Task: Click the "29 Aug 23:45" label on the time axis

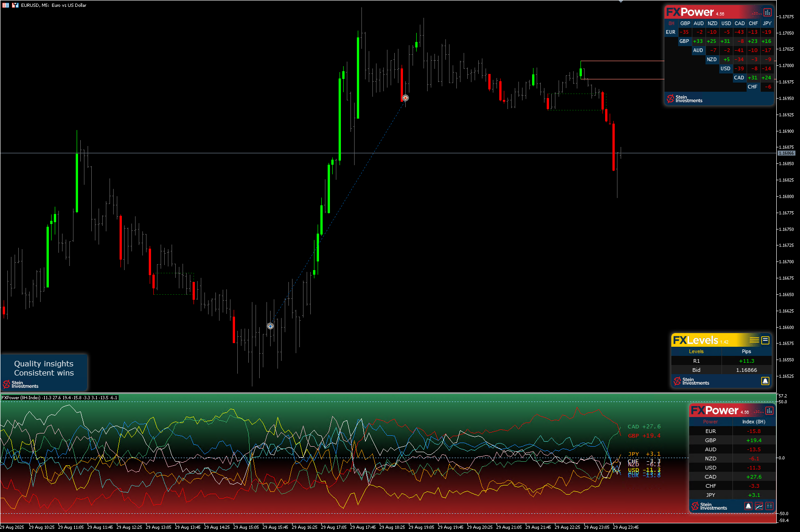Action: 626,527
